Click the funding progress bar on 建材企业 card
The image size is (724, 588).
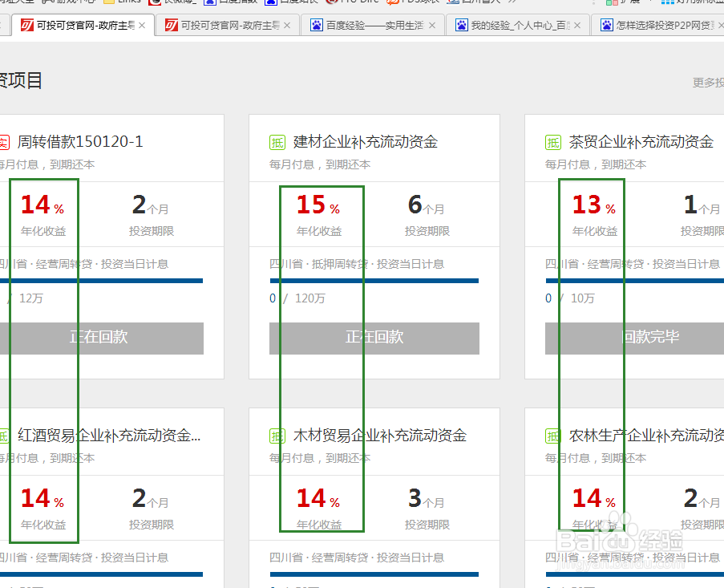pos(374,280)
